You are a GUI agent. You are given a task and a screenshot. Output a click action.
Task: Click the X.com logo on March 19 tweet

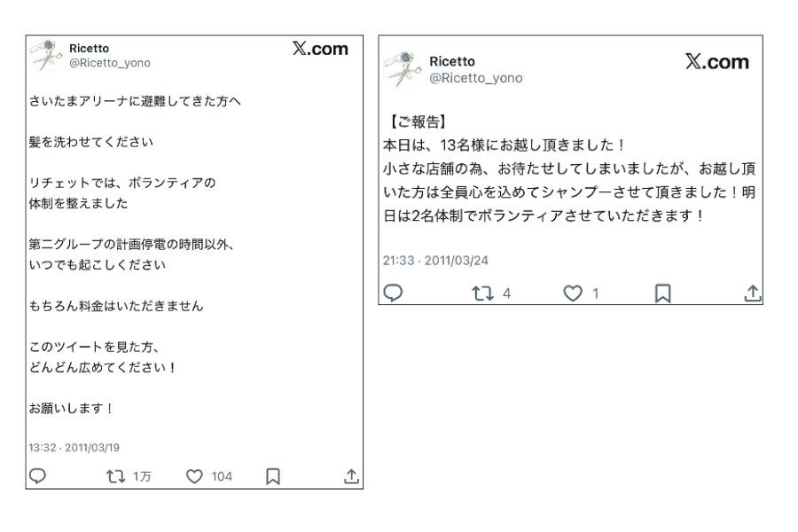point(320,49)
